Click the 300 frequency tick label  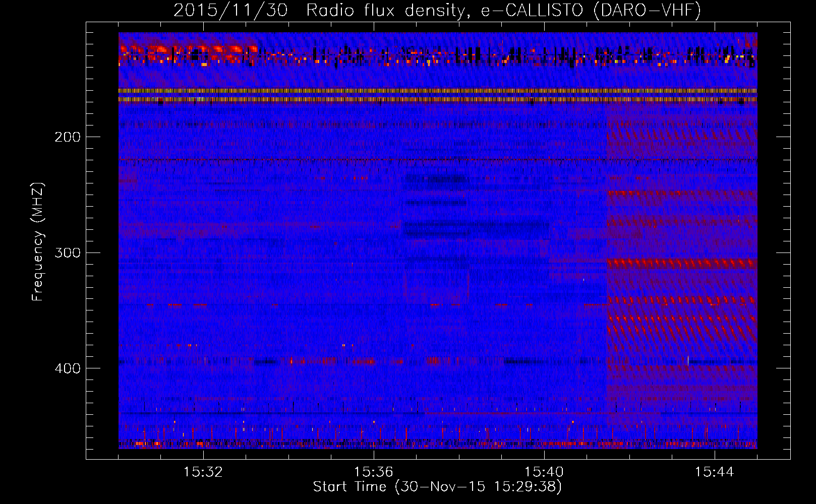[68, 253]
